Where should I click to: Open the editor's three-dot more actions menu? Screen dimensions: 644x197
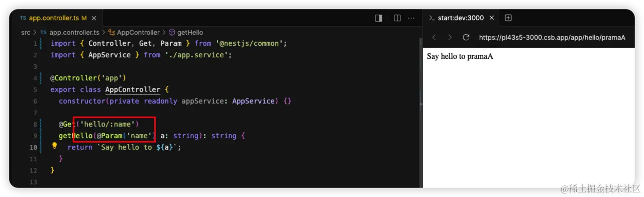coord(411,18)
